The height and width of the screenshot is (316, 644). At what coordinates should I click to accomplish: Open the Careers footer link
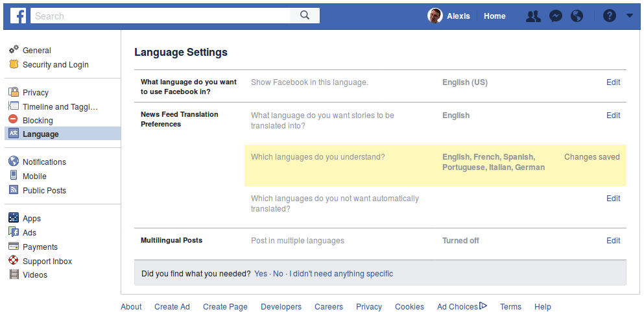click(x=329, y=306)
